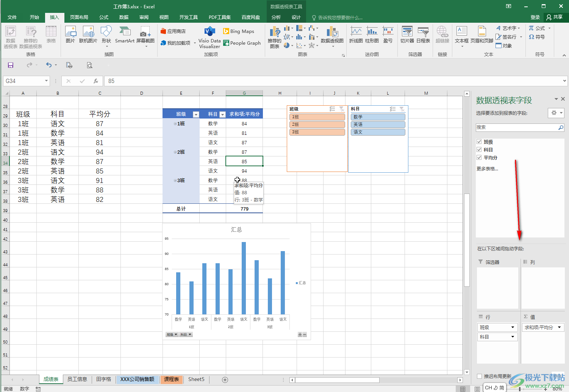Open the Name Box dropdown arrow

pos(46,81)
